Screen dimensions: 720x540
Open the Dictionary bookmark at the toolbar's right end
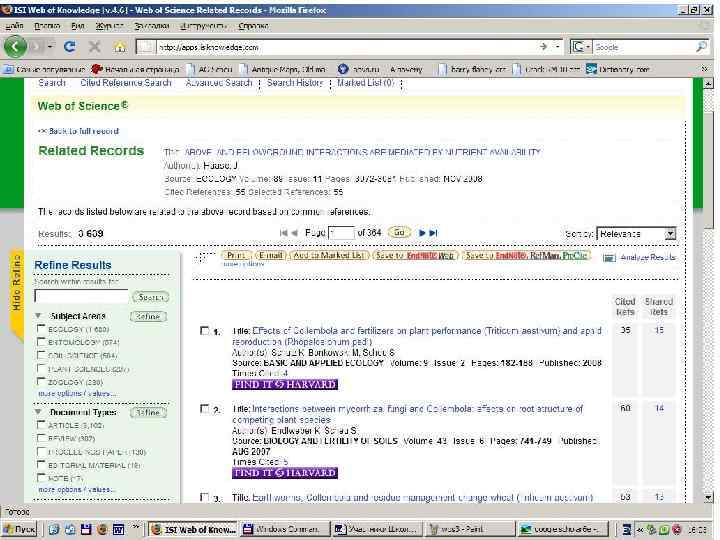[618, 69]
